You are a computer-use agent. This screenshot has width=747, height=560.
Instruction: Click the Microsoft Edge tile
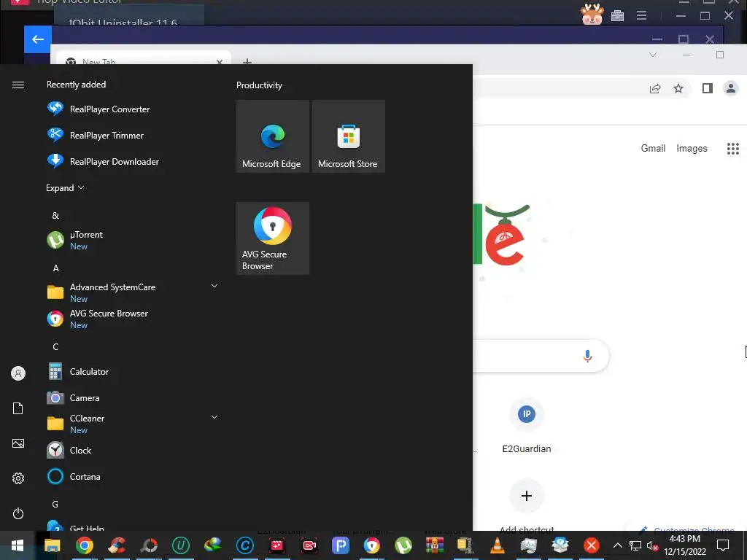(273, 136)
